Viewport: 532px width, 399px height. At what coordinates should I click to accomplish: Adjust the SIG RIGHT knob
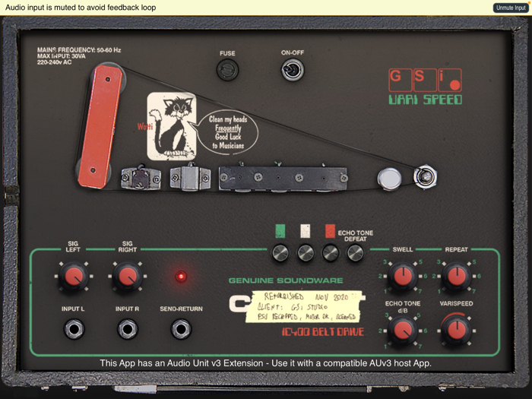[x=127, y=277]
